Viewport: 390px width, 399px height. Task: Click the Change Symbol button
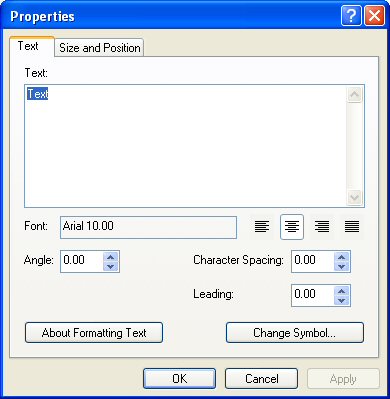(x=295, y=333)
